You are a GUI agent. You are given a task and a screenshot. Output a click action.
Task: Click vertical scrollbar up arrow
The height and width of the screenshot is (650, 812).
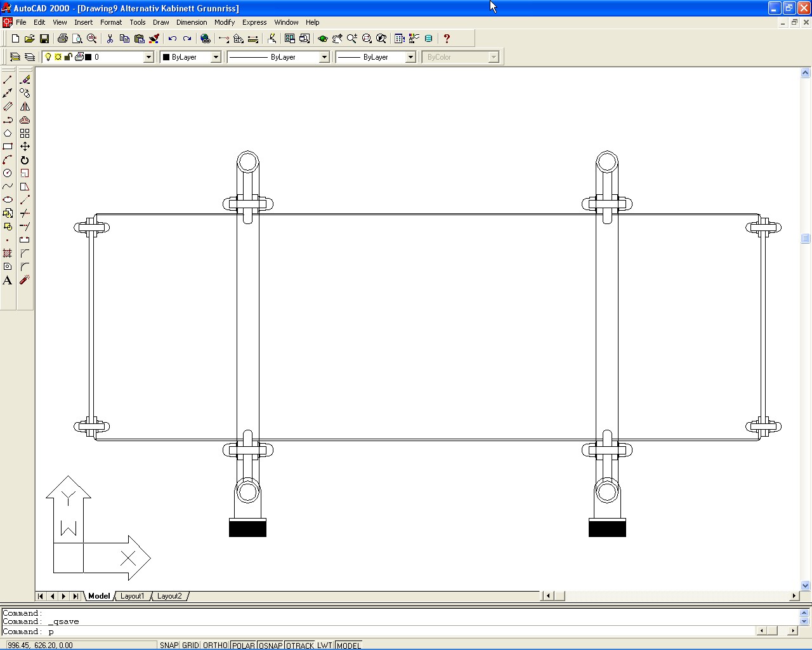pos(806,73)
